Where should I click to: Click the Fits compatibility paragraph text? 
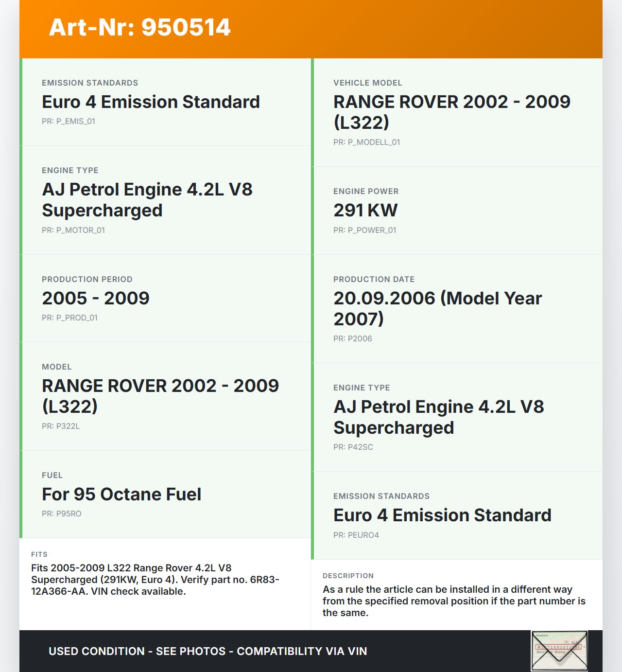pyautogui.click(x=155, y=580)
